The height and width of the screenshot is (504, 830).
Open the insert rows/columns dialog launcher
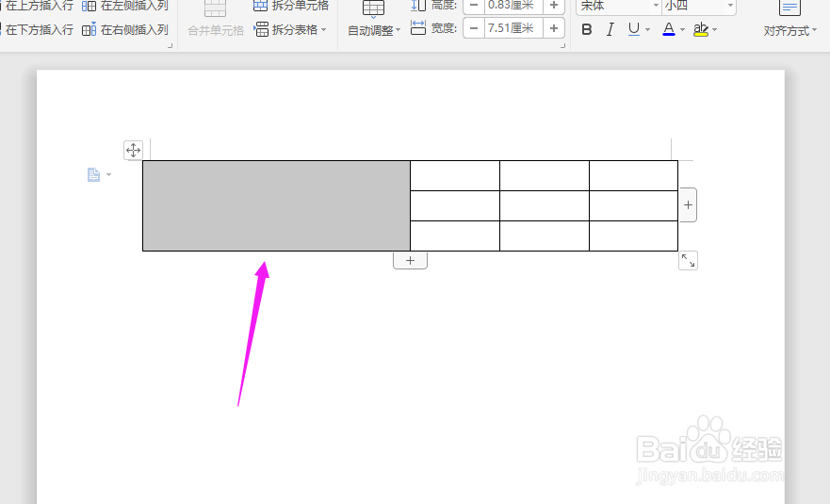tap(170, 46)
